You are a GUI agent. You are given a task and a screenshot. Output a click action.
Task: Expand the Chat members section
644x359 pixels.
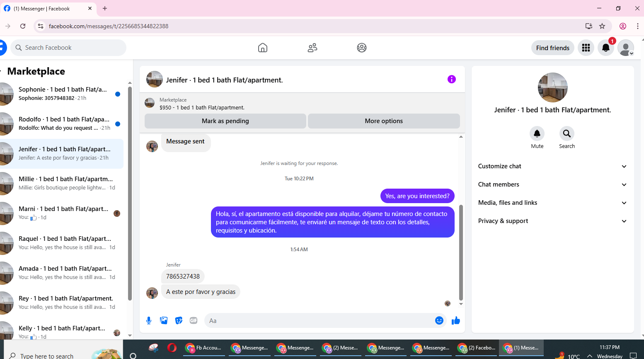(x=552, y=184)
